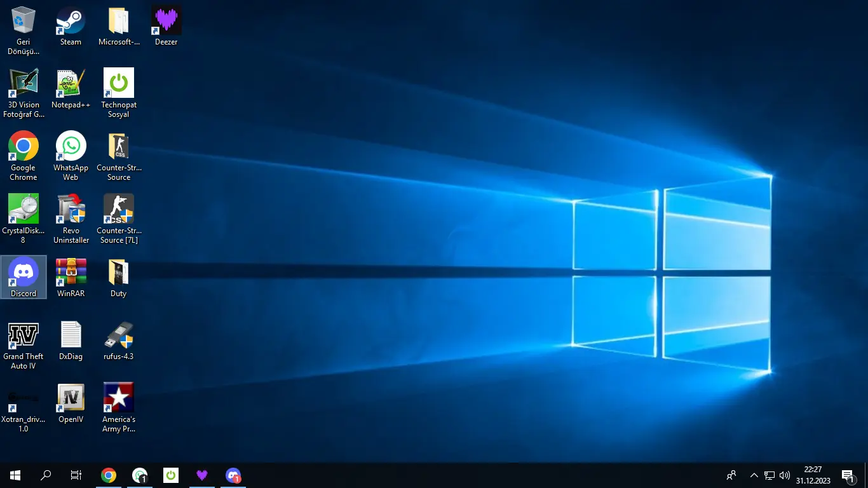Select the America's Army desktop shortcut
The width and height of the screenshot is (868, 488).
pos(119,408)
